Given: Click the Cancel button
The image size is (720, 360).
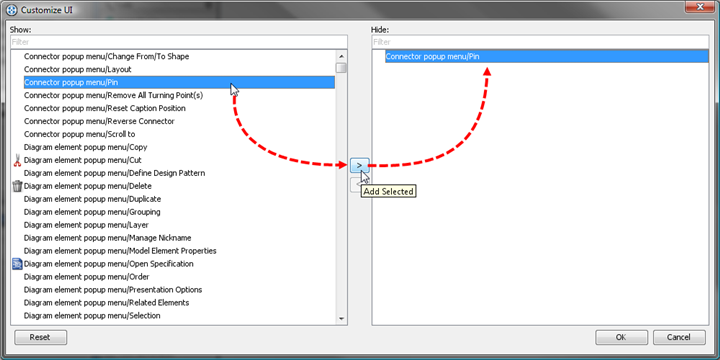Looking at the screenshot, I should click(679, 337).
